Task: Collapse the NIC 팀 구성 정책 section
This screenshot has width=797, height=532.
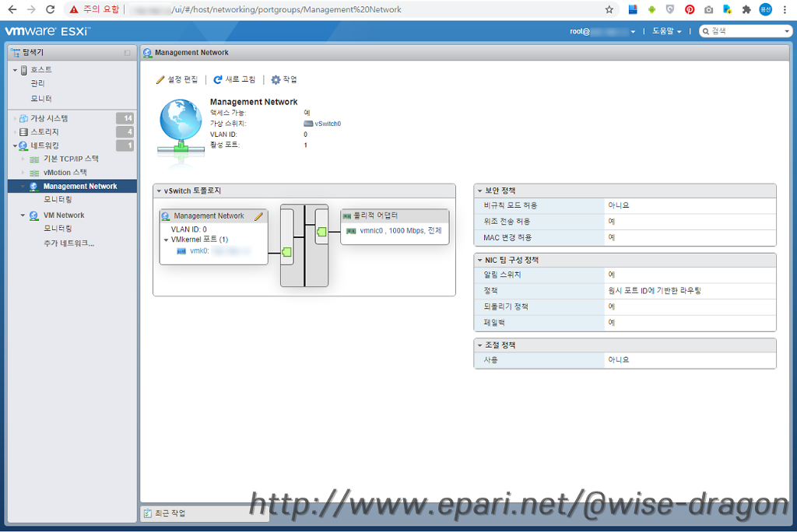Action: pyautogui.click(x=479, y=260)
